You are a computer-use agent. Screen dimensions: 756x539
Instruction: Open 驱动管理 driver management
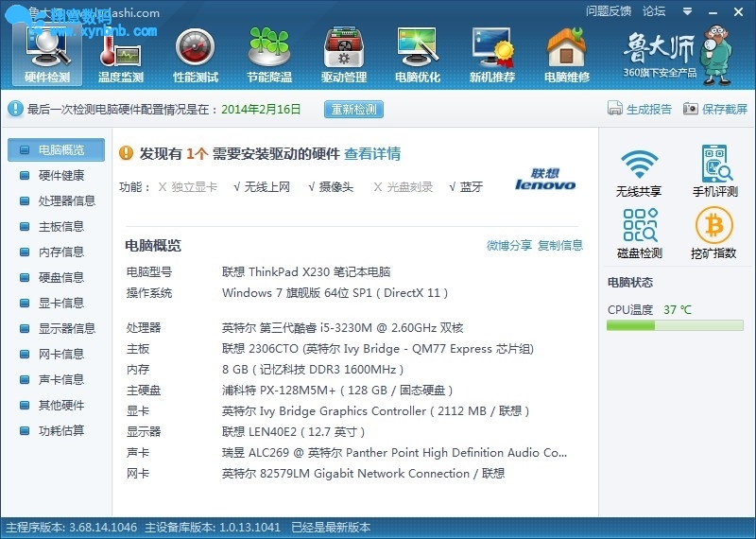tap(344, 55)
